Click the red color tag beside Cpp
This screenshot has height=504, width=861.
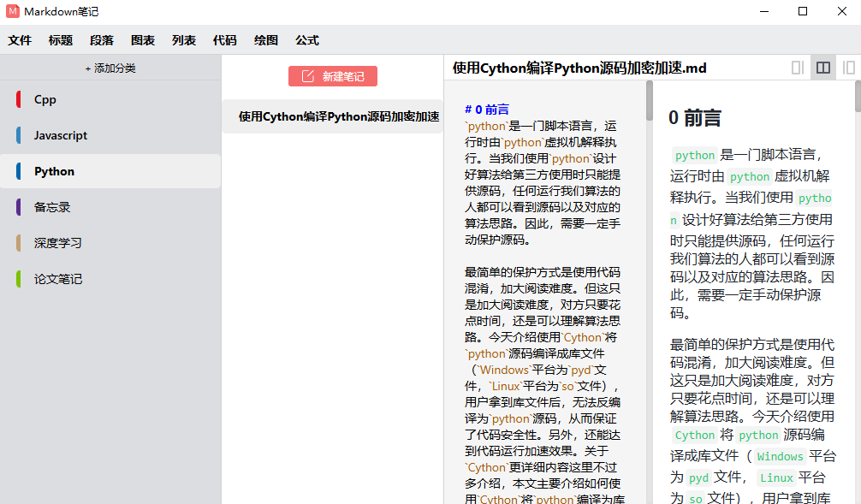click(x=19, y=99)
